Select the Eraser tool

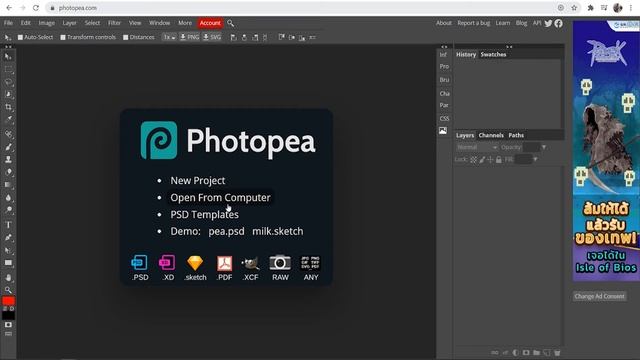click(x=8, y=172)
